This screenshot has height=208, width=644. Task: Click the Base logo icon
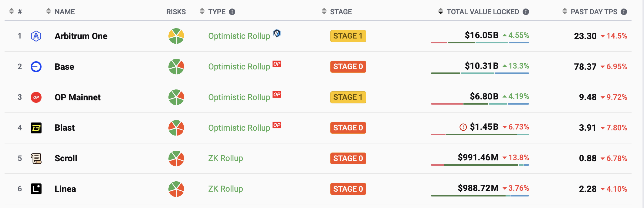pos(36,67)
